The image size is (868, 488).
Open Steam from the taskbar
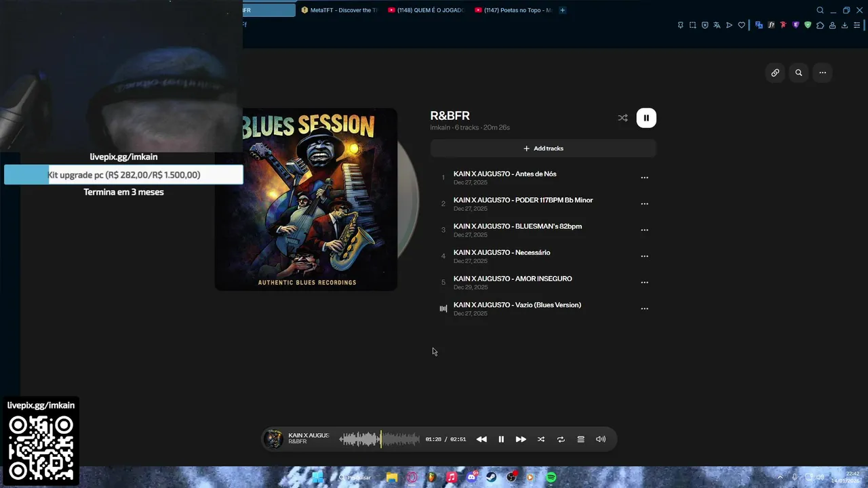coord(492,477)
